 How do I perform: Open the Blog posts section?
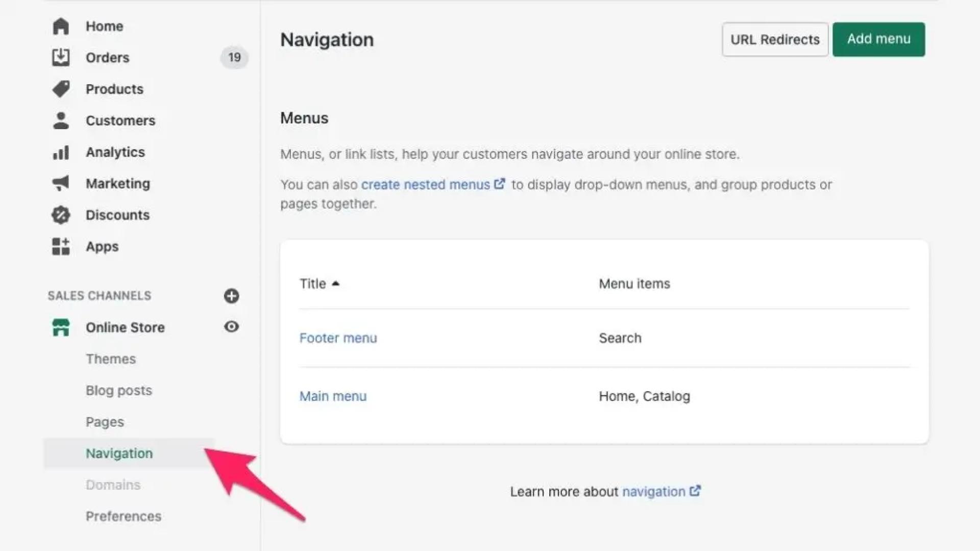[x=119, y=390]
